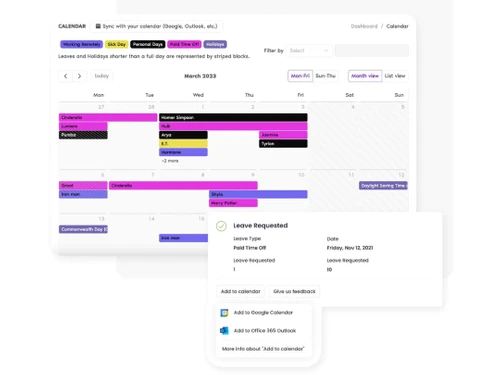Click the Give us feedback button

(x=294, y=291)
